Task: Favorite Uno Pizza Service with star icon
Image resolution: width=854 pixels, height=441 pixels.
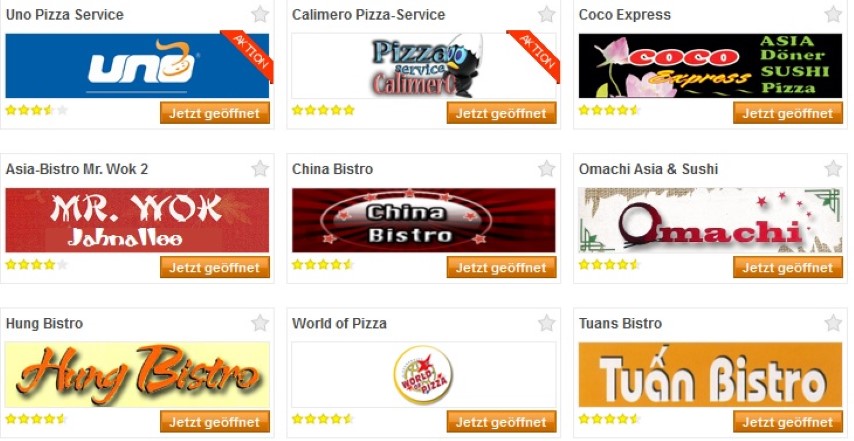Action: 260,14
